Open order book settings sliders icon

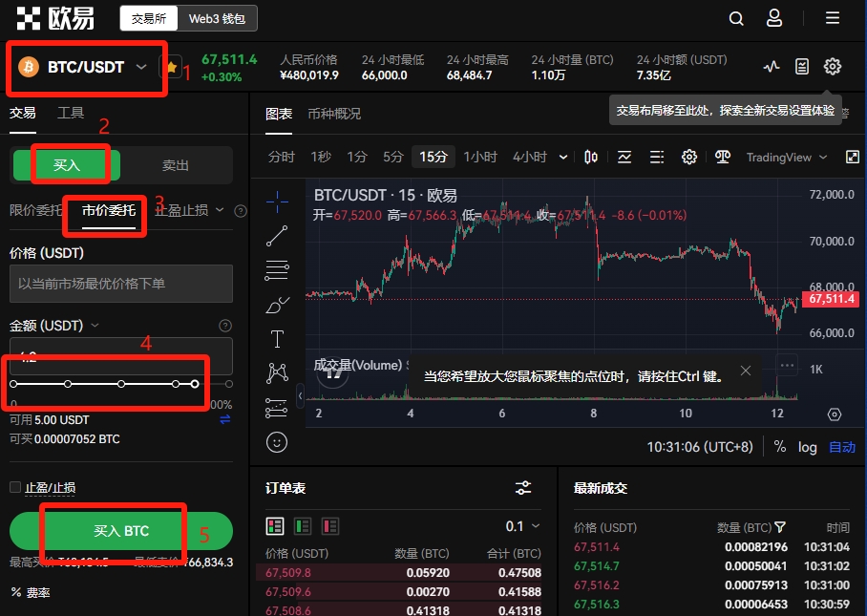click(523, 488)
